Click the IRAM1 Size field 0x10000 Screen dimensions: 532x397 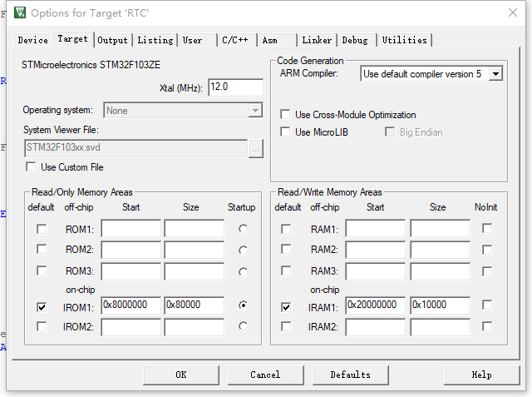pos(441,305)
